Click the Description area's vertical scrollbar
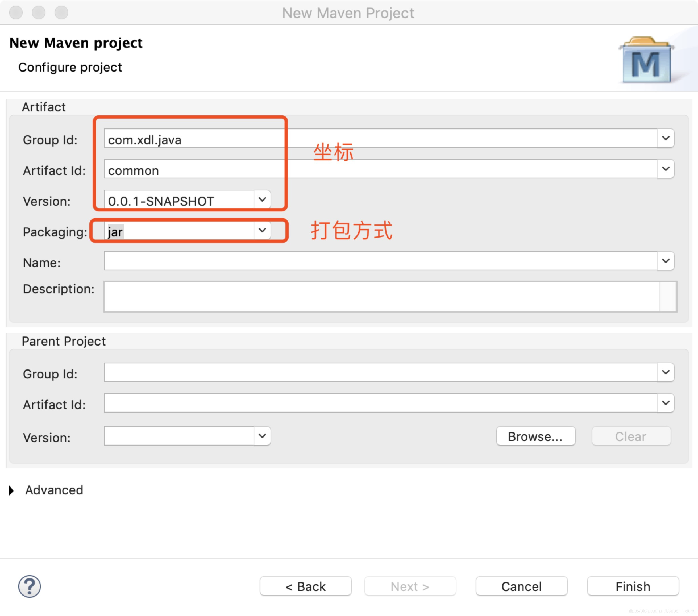The width and height of the screenshot is (698, 616). (x=668, y=296)
